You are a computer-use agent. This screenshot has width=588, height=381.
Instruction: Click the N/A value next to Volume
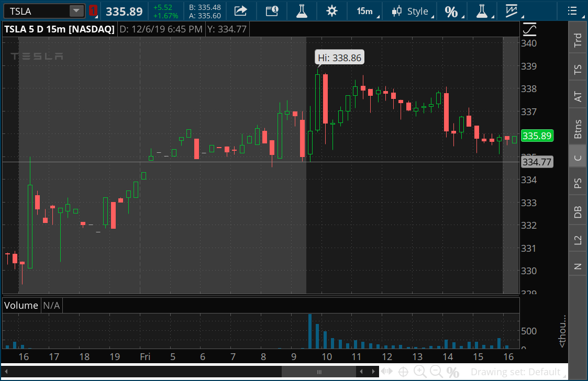pyautogui.click(x=51, y=305)
